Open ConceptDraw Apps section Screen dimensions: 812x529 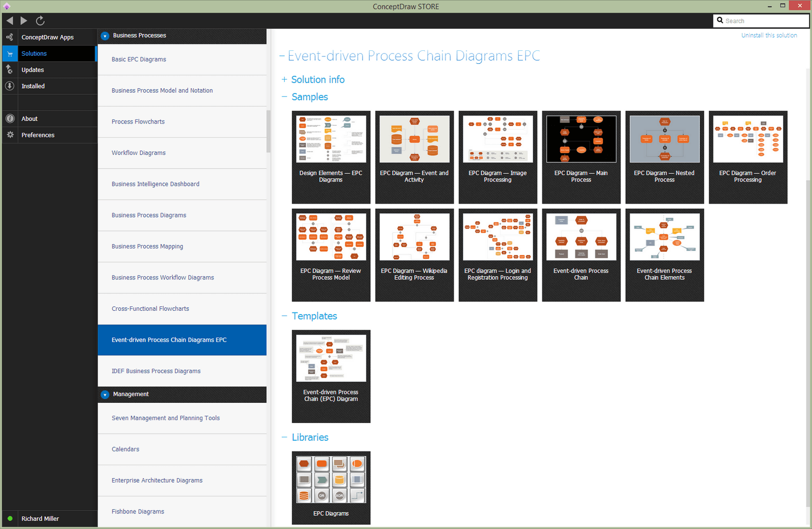[x=48, y=37]
